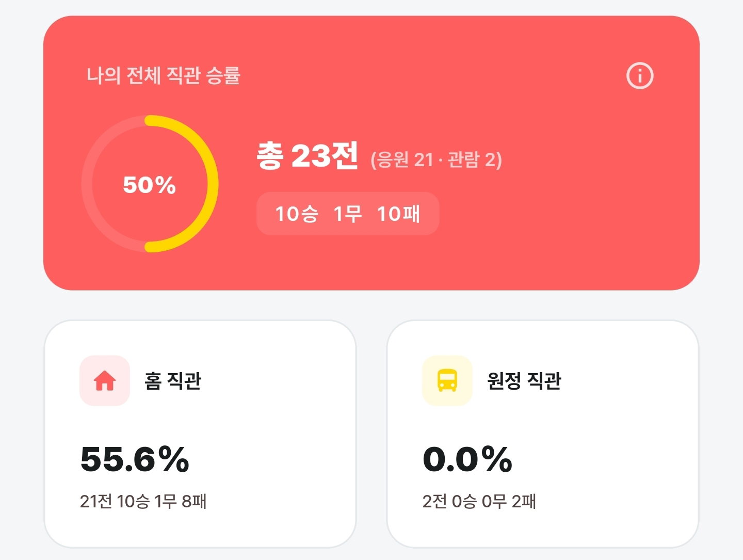Tap blank area of away stats card
This screenshot has height=560, width=743.
click(x=619, y=454)
